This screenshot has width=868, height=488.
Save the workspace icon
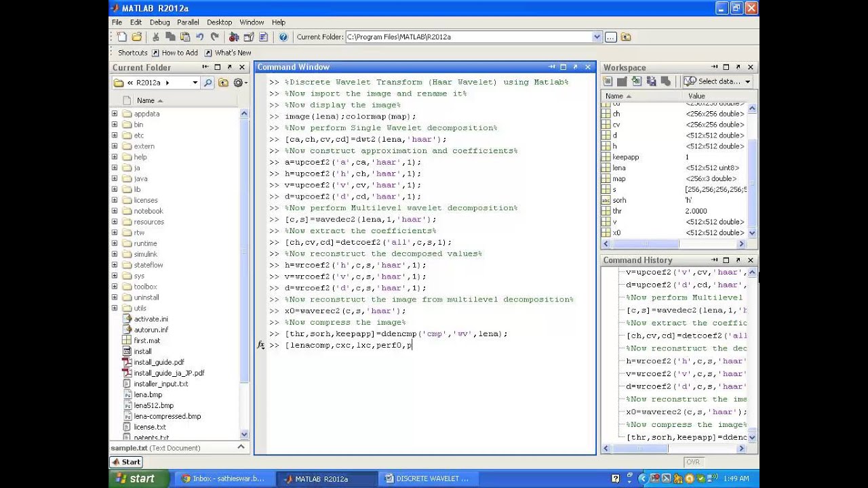point(651,81)
